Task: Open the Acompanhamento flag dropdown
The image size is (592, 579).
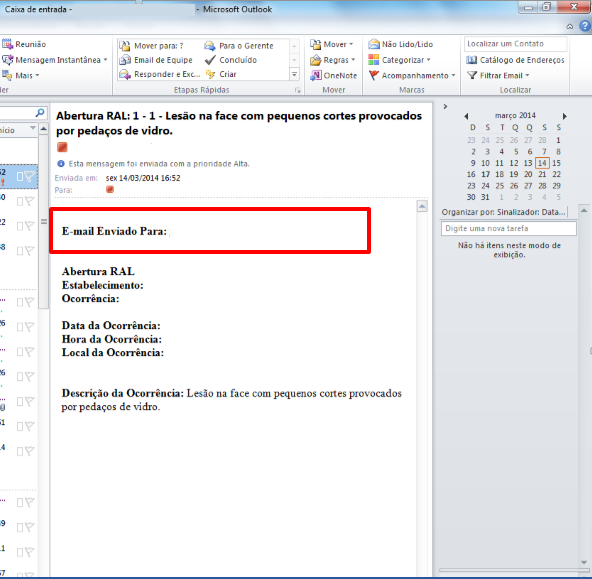Action: [412, 75]
